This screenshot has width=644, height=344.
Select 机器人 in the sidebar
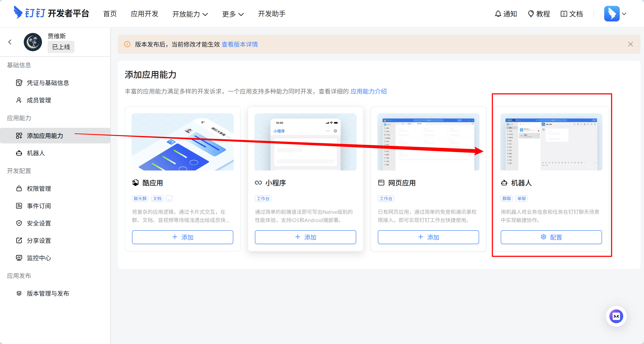[x=36, y=153]
